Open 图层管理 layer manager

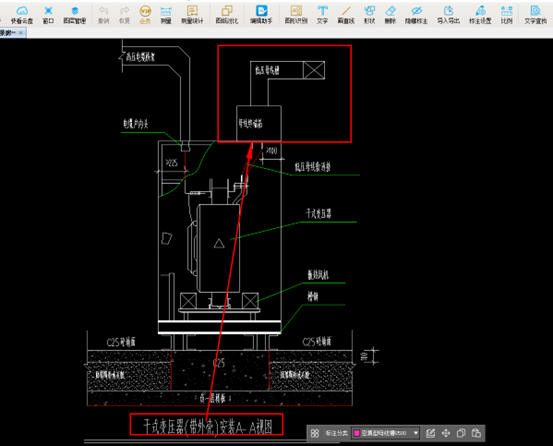click(74, 15)
